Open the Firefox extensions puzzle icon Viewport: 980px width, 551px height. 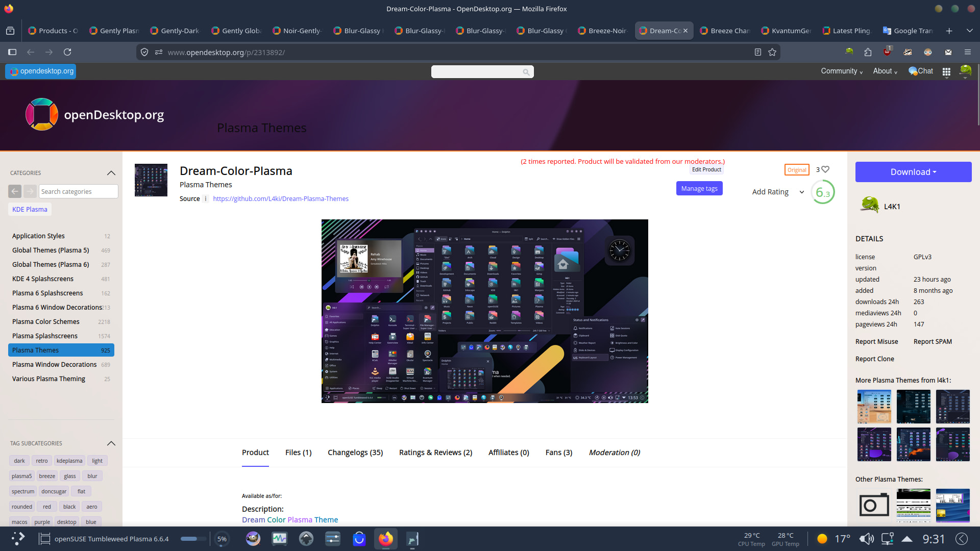[868, 52]
